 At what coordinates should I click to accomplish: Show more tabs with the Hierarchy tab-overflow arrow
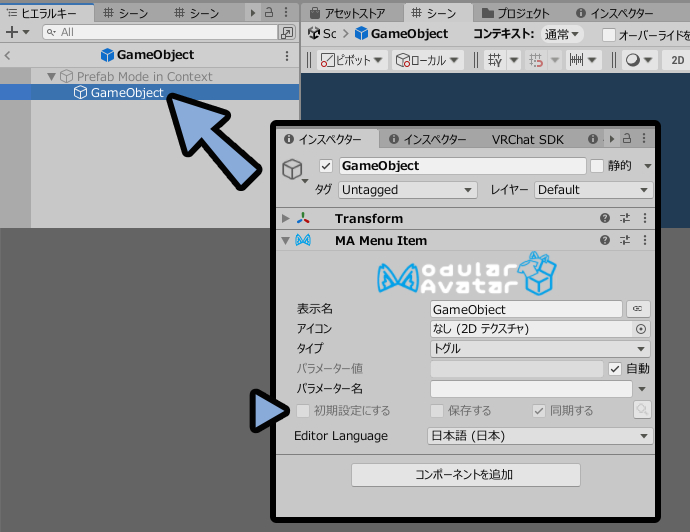tap(253, 13)
